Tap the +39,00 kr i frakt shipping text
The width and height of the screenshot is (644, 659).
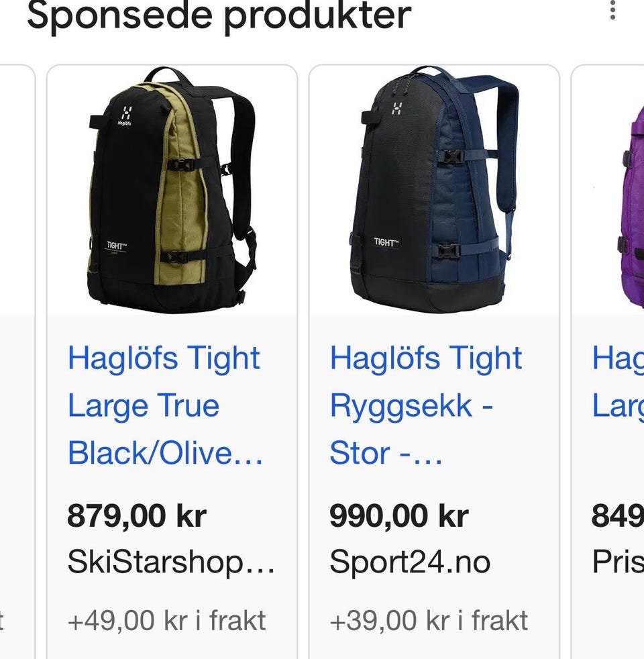click(429, 620)
